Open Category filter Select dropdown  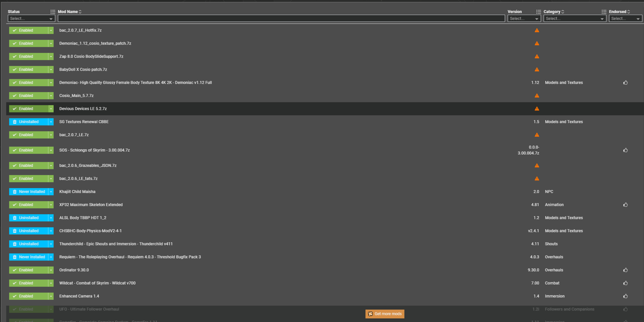(x=575, y=18)
